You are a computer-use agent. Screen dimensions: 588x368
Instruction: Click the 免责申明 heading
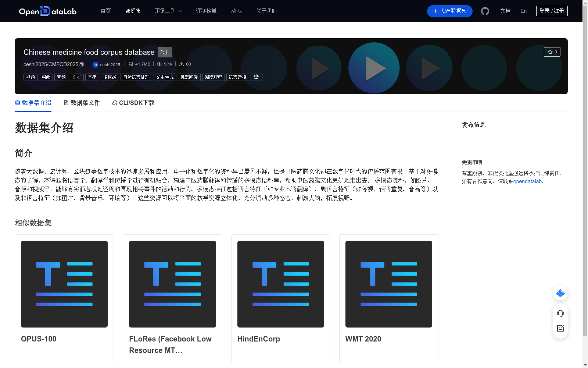click(x=472, y=162)
